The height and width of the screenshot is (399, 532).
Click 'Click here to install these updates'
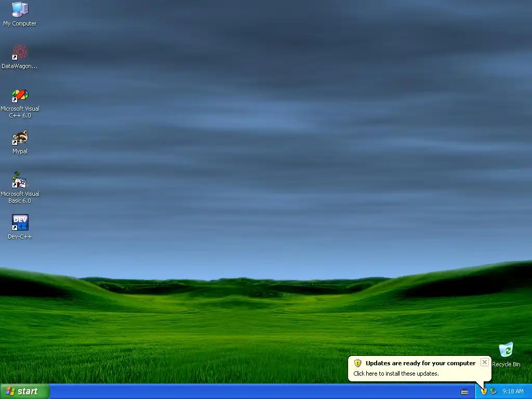[396, 374]
